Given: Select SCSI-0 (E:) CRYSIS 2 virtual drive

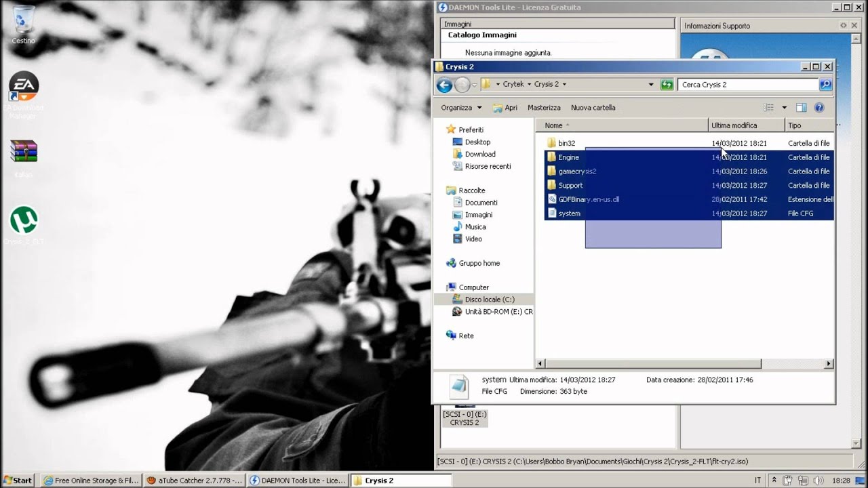Looking at the screenshot, I should [465, 415].
